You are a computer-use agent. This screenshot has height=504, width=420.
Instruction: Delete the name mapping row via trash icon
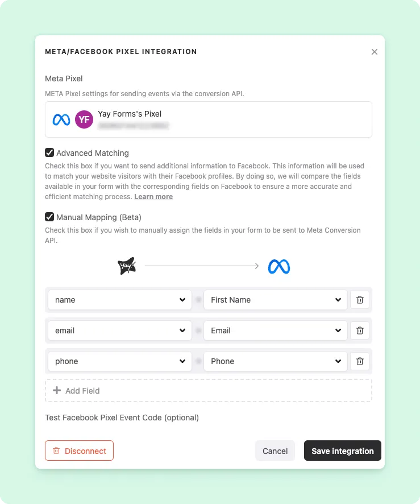pyautogui.click(x=360, y=300)
